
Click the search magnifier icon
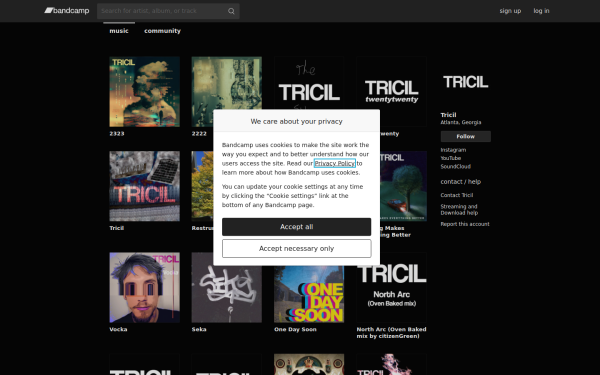(x=231, y=11)
